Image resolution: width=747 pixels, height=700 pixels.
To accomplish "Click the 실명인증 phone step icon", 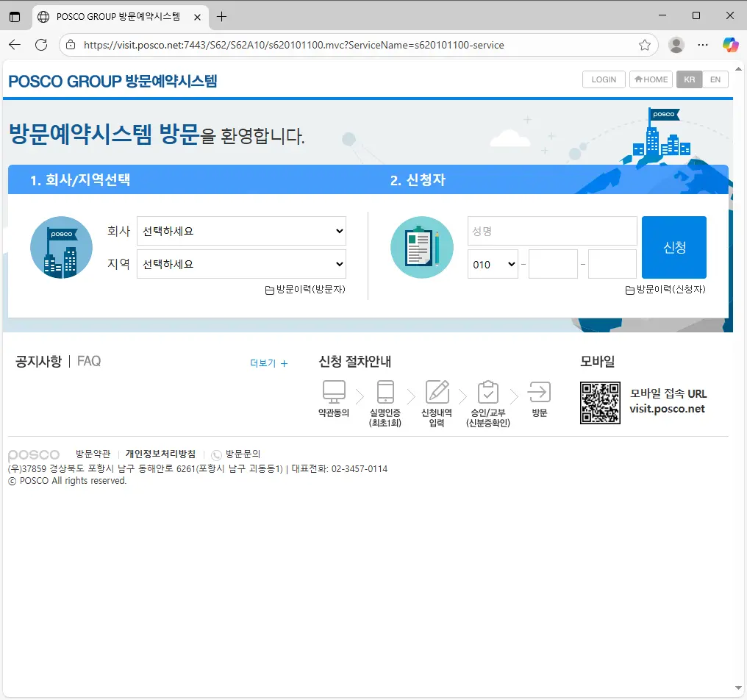I will pos(385,392).
